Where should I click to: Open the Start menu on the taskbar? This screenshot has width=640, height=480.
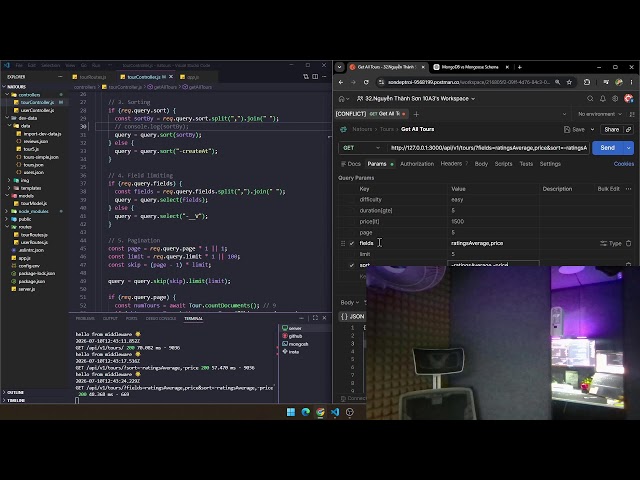(x=291, y=412)
